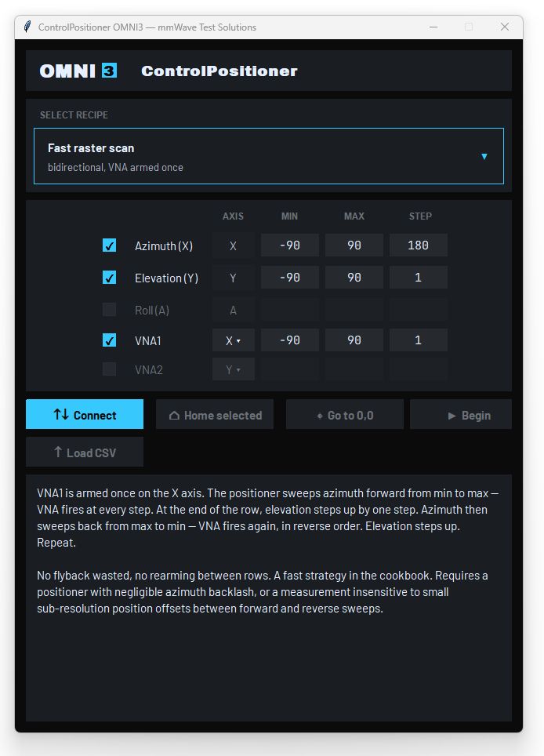Viewport: 544px width, 756px height.
Task: Click the Begin button
Action: coord(461,414)
